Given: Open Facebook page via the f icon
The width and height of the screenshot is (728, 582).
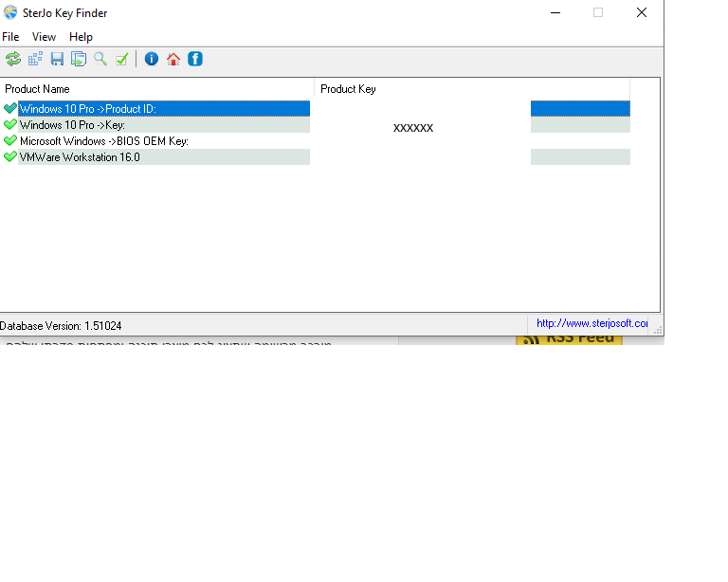Looking at the screenshot, I should pos(195,59).
